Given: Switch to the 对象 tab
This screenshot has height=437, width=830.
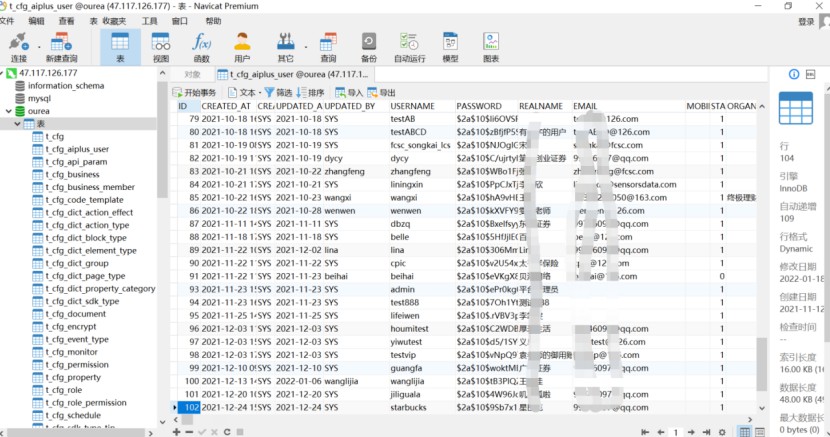Looking at the screenshot, I should [192, 75].
